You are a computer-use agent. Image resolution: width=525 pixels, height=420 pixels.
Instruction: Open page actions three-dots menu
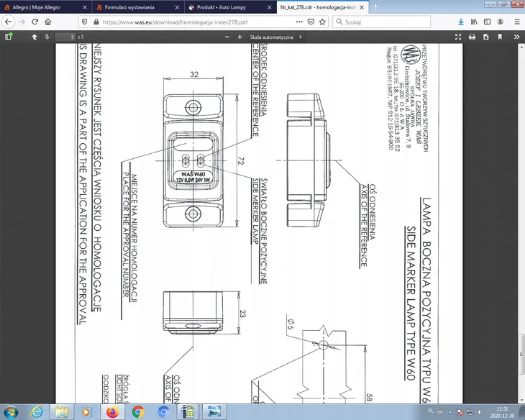tap(299, 22)
